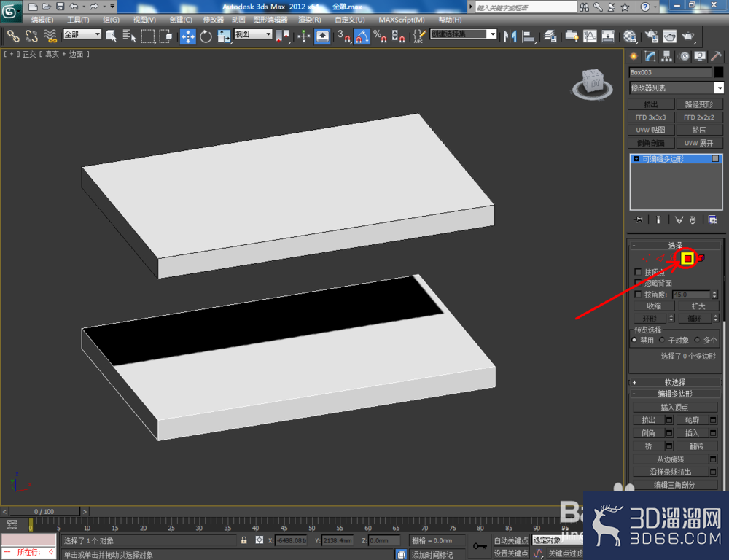
Task: Select the Vertex sub-object level icon
Action: (646, 258)
